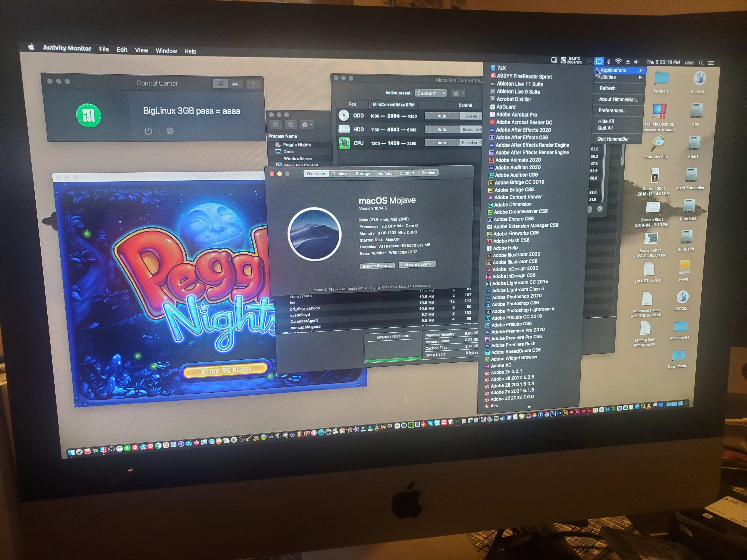Image resolution: width=747 pixels, height=560 pixels.
Task: Switch Control Center to grid view
Action: coord(220,84)
